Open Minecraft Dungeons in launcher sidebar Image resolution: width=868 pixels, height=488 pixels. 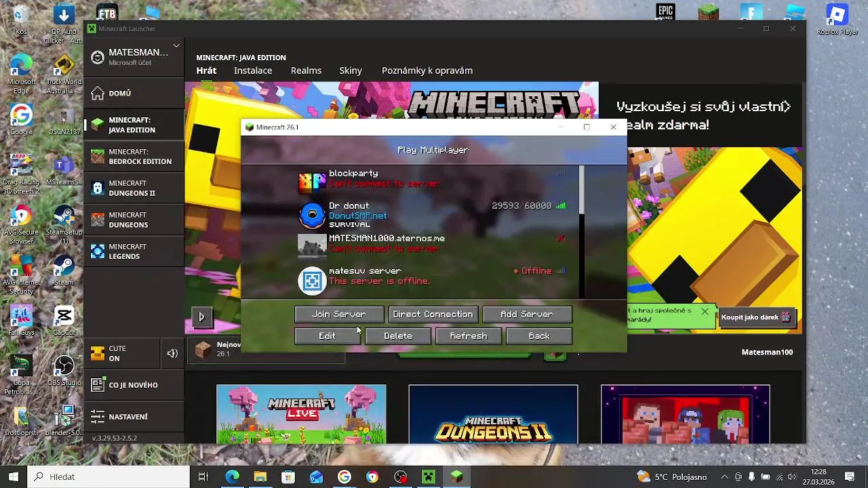coord(134,220)
